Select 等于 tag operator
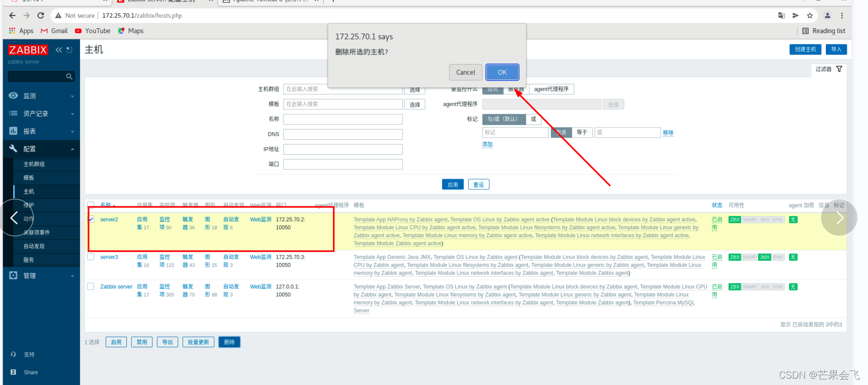 point(582,132)
